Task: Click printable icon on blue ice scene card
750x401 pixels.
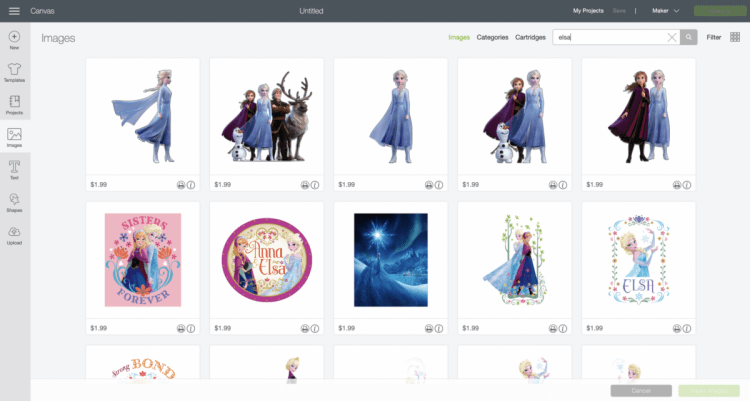Action: 429,328
